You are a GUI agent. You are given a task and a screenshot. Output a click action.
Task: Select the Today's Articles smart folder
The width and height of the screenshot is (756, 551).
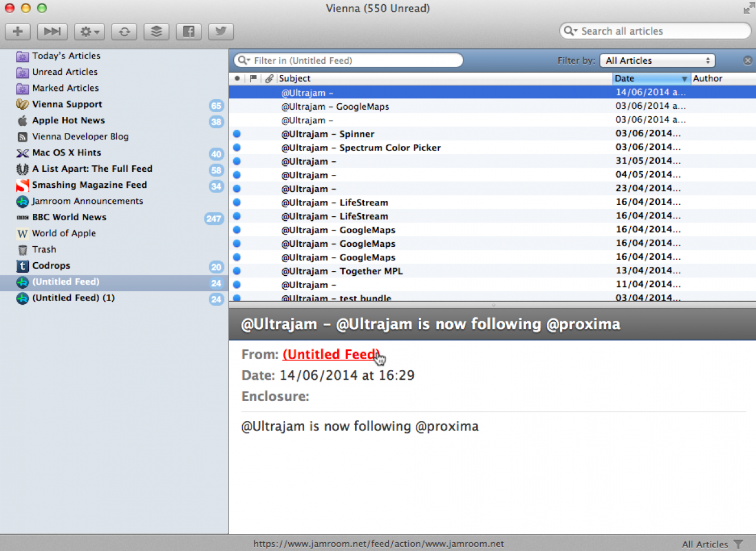pyautogui.click(x=66, y=56)
